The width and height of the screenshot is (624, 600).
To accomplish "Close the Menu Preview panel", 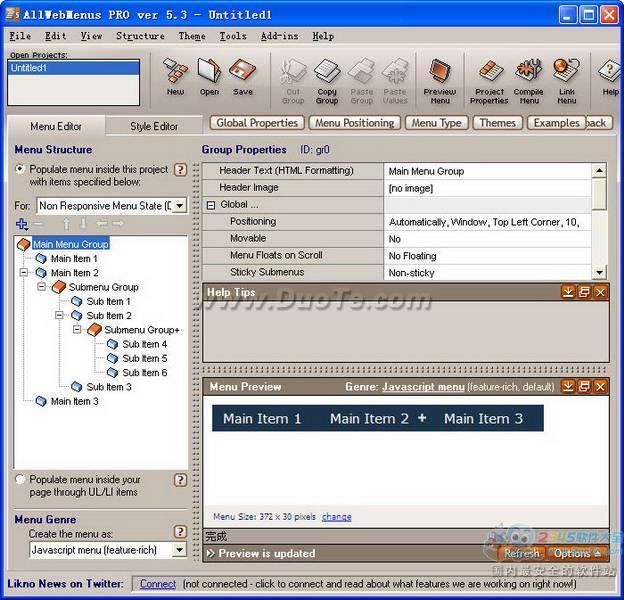I will pyautogui.click(x=600, y=386).
